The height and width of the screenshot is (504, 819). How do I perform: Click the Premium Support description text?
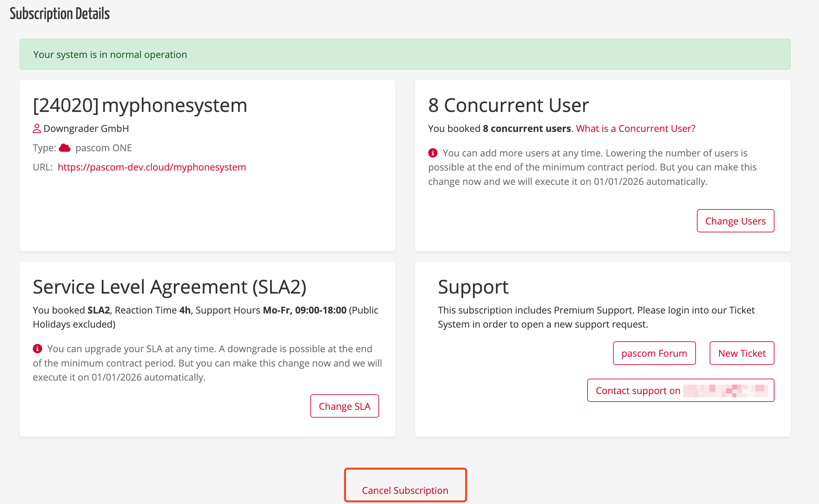tap(596, 317)
